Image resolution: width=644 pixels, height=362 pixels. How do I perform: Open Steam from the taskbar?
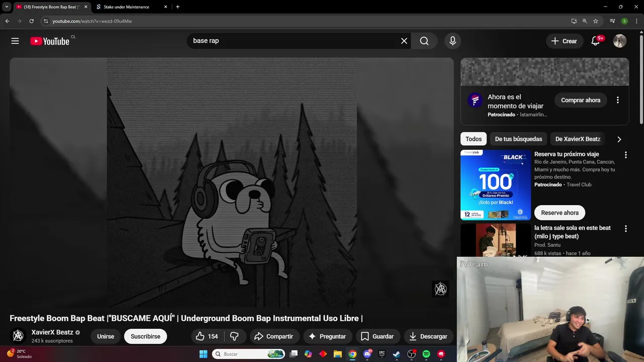tap(396, 354)
